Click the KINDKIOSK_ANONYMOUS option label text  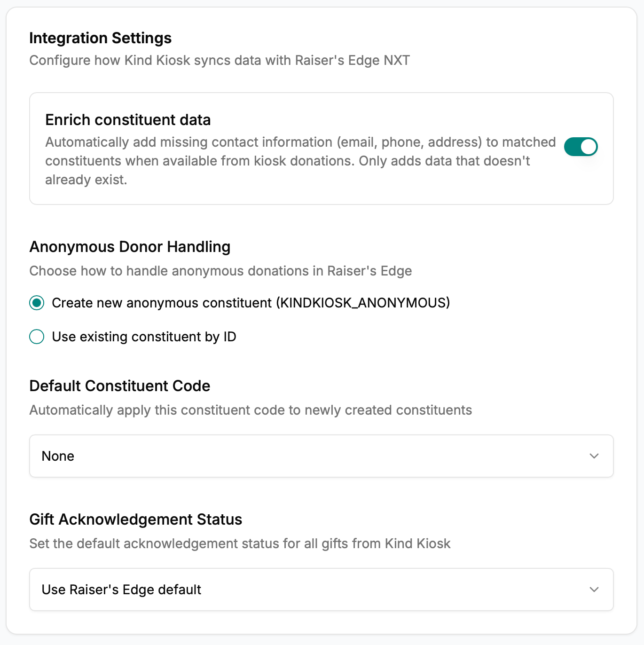click(251, 303)
